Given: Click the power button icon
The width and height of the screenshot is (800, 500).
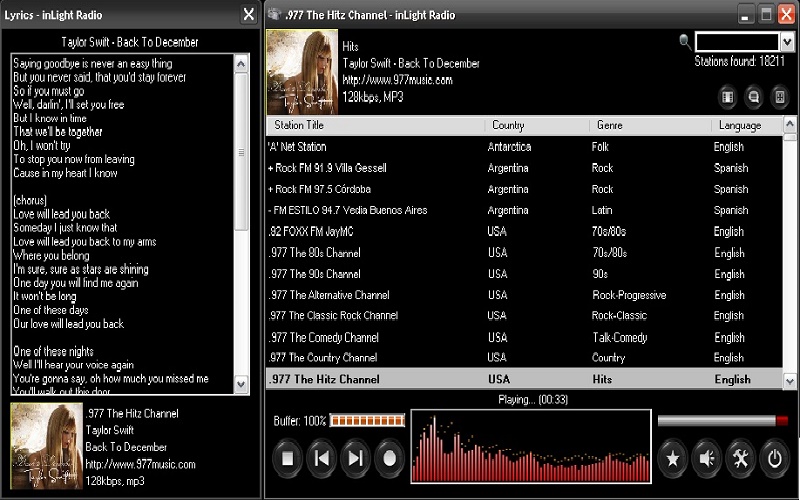Looking at the screenshot, I should 774,459.
